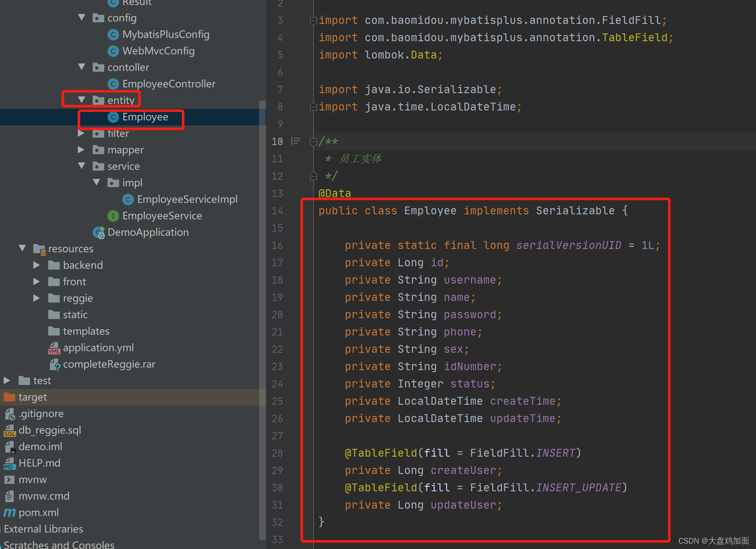This screenshot has width=756, height=549.
Task: Click the MybatisPlusConfig class icon
Action: (x=113, y=35)
